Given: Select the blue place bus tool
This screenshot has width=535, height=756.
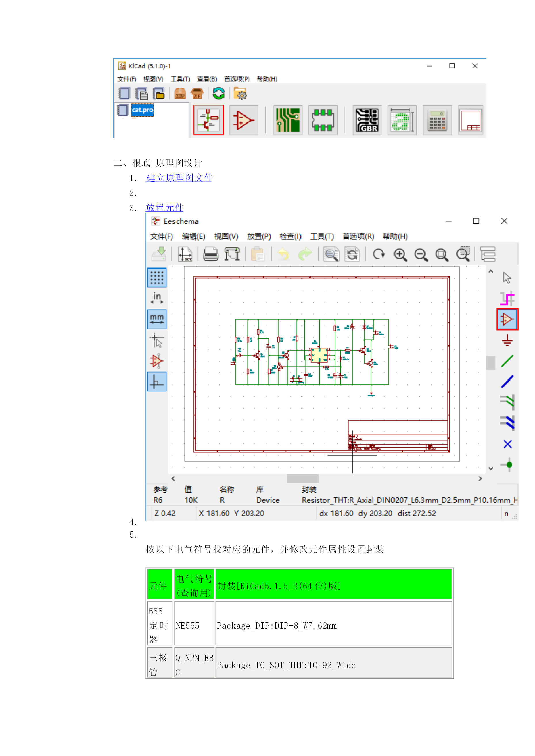Looking at the screenshot, I should click(507, 382).
